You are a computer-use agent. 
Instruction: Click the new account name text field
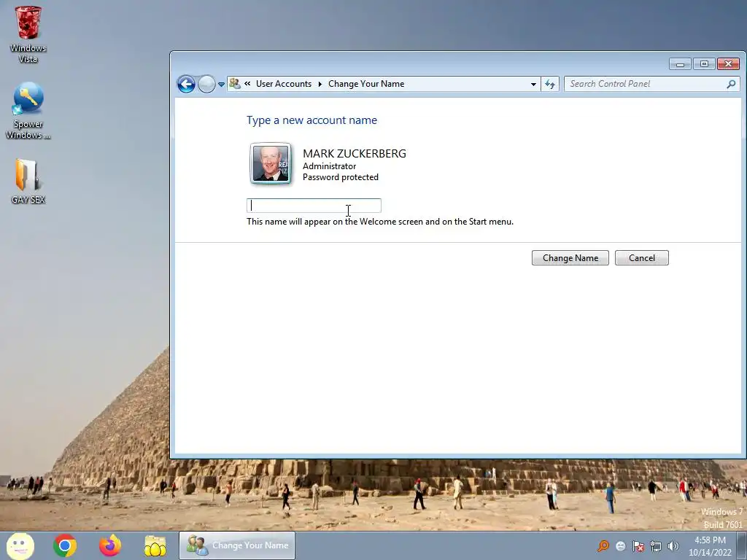(x=314, y=206)
